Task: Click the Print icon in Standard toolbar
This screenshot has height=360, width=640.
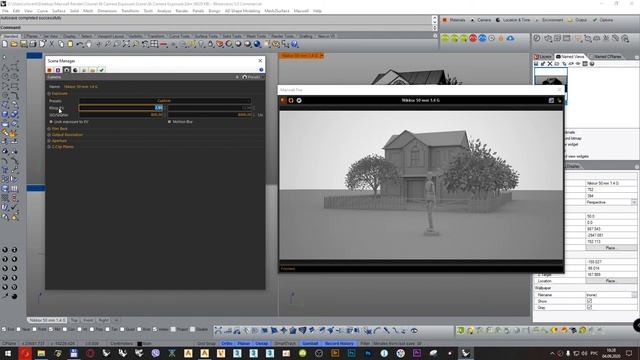Action: (x=33, y=44)
